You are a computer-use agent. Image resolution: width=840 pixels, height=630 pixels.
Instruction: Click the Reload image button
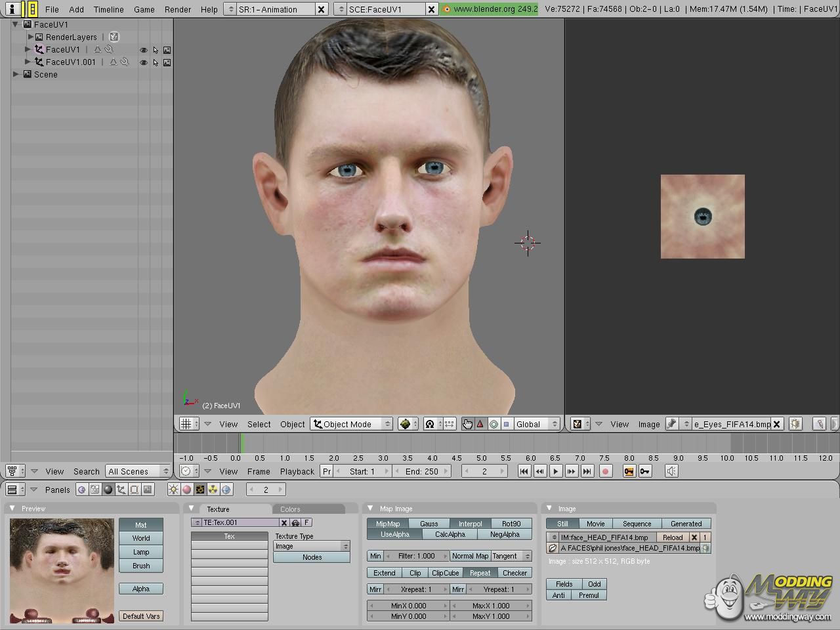[x=672, y=537]
